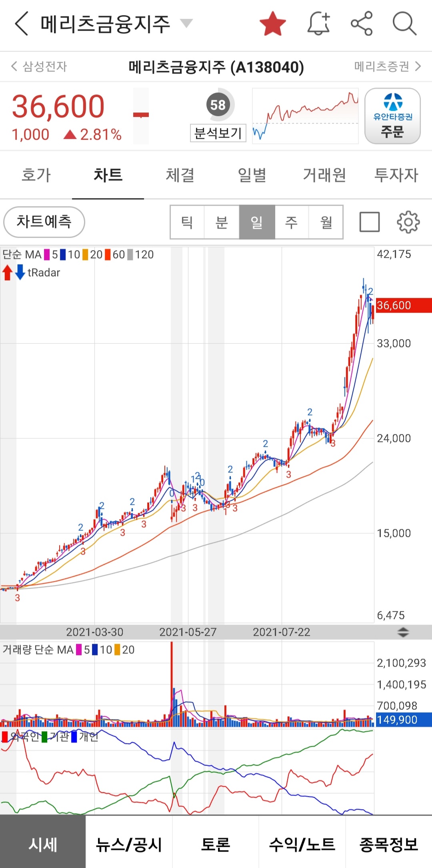The width and height of the screenshot is (432, 868).
Task: Click the red MA 60 color swatch
Action: click(108, 255)
